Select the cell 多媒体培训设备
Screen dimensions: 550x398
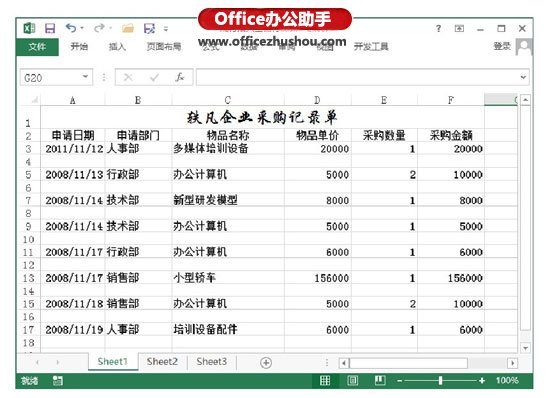228,149
